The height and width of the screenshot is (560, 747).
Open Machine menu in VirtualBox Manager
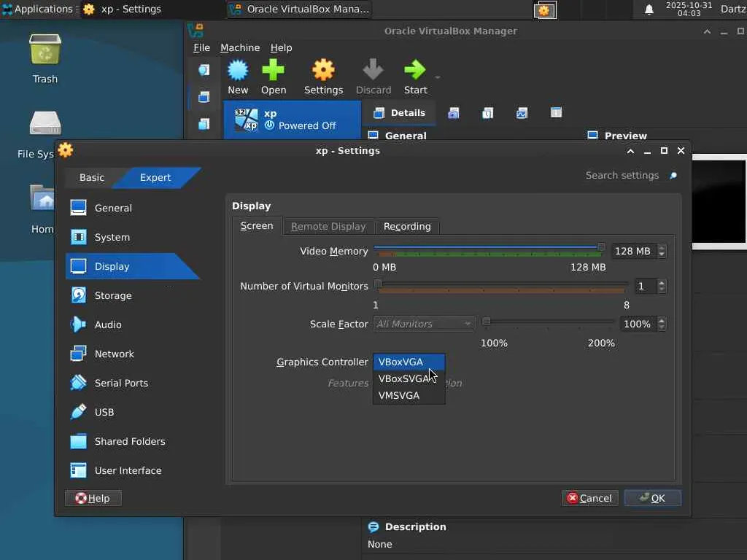point(240,47)
